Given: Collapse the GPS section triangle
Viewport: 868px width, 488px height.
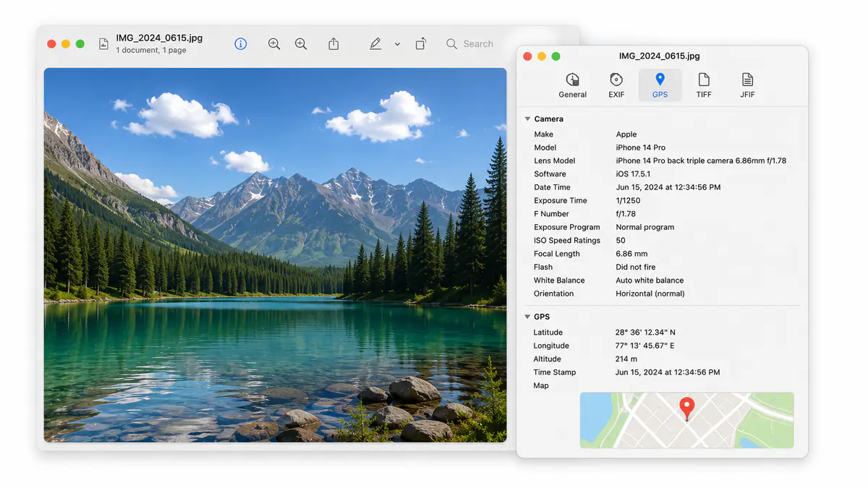Looking at the screenshot, I should click(527, 317).
